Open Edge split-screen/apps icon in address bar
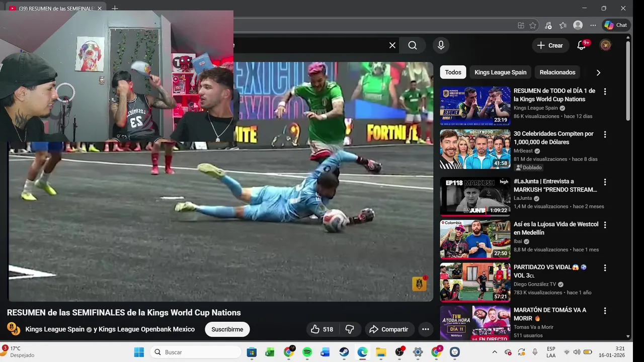 point(521,25)
